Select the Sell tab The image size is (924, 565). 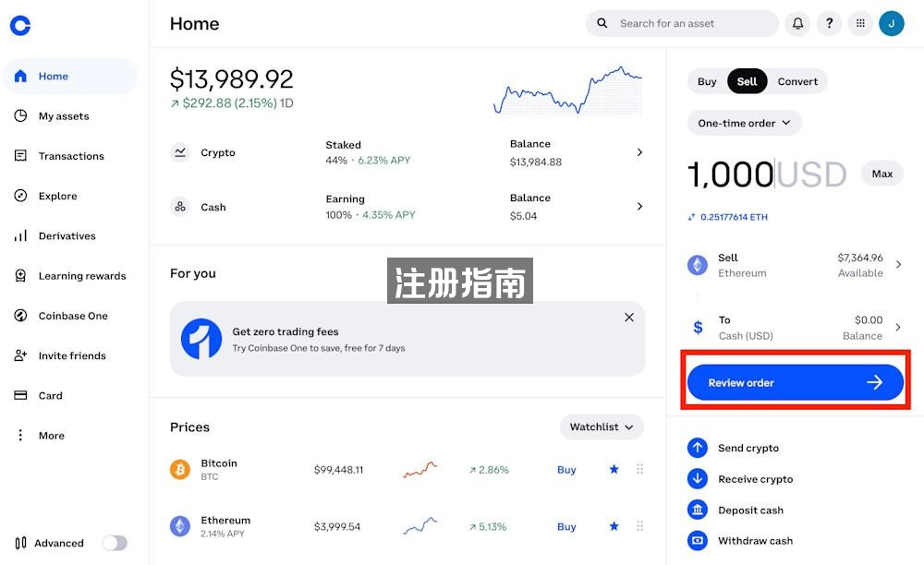[x=747, y=81]
